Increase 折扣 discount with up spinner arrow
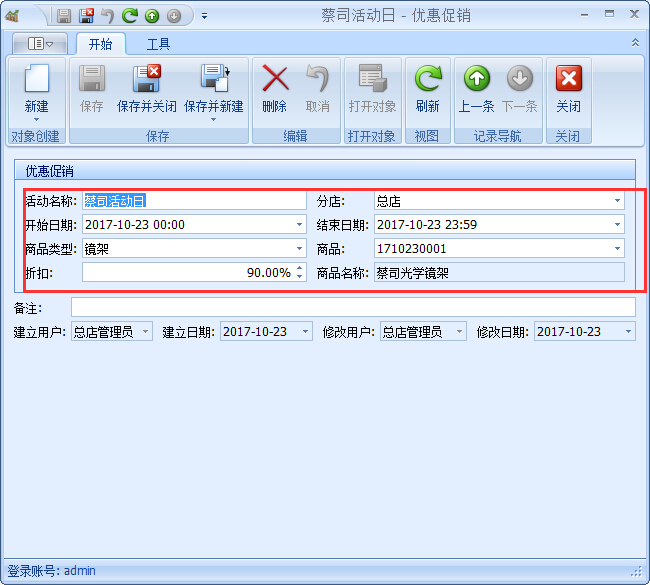Screen dimensions: 650x585 [299, 268]
